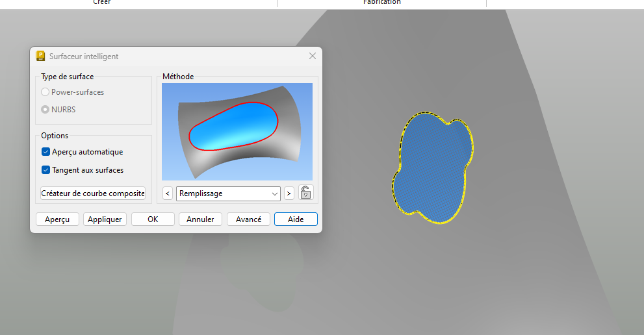
Task: Go to previous method with left arrow
Action: point(168,193)
